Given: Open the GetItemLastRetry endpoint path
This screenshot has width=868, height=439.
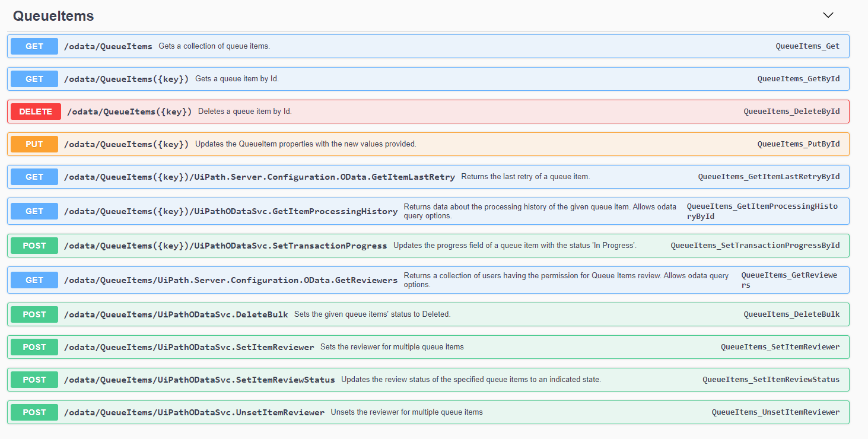Looking at the screenshot, I should (x=259, y=177).
